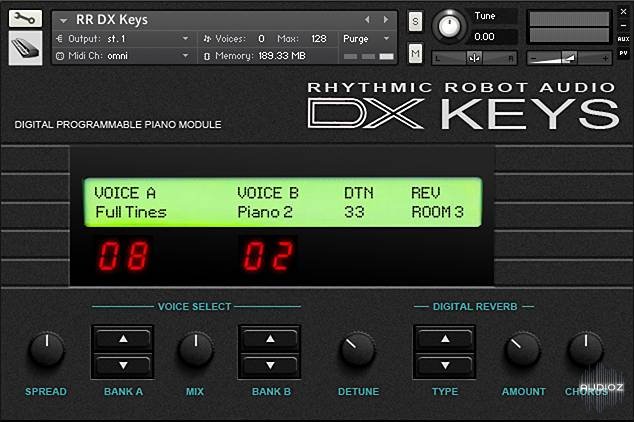Minimize the instrument view with the minus button
This screenshot has height=422, width=634.
623,25
